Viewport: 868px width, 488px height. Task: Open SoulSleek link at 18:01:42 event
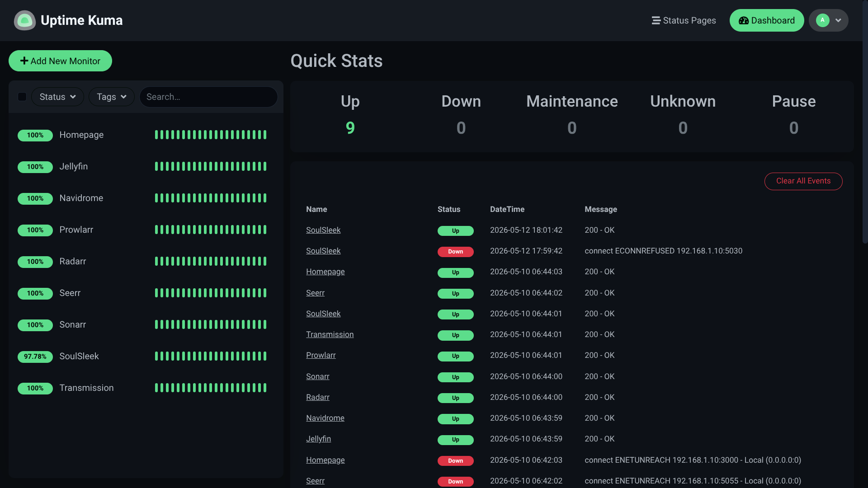(323, 230)
